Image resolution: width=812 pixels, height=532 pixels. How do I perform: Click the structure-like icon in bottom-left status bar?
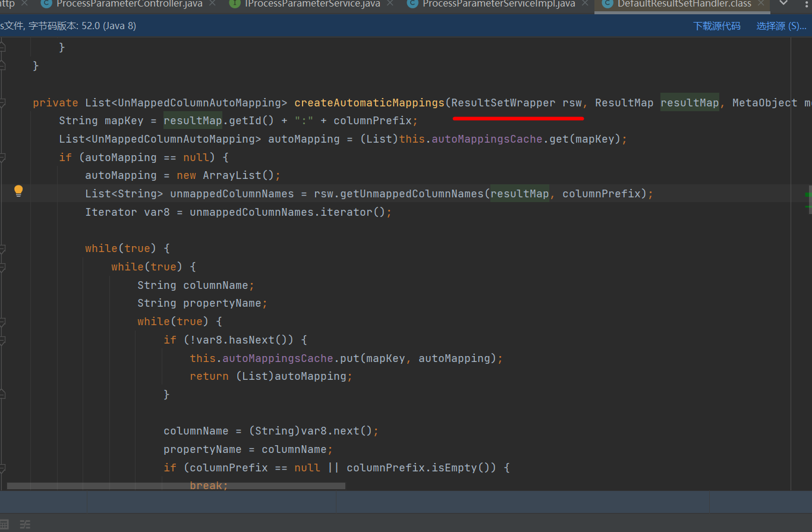(x=25, y=524)
